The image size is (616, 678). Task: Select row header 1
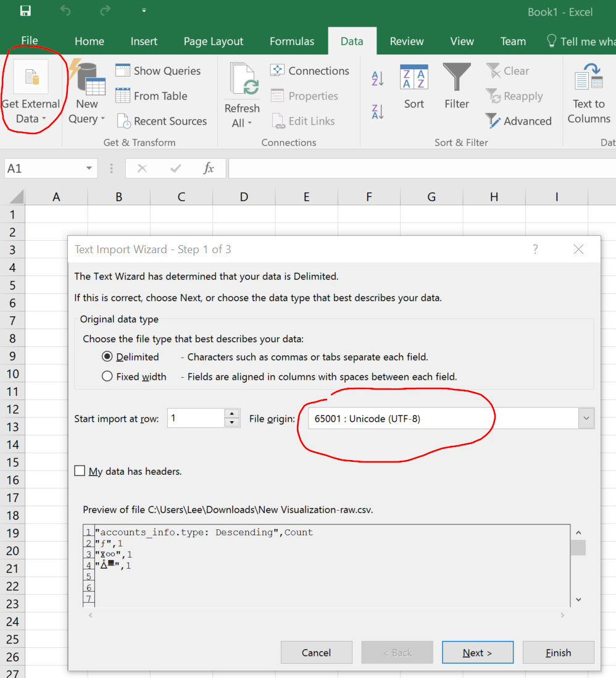pos(12,214)
